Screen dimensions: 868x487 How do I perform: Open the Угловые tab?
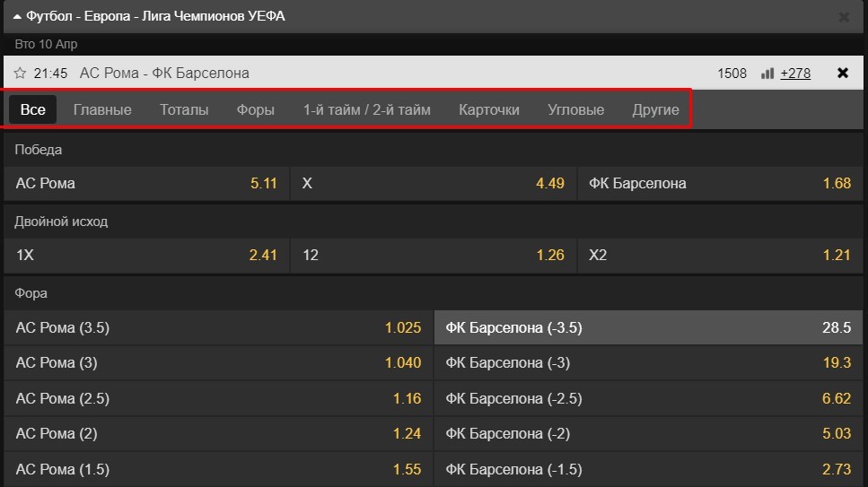575,109
